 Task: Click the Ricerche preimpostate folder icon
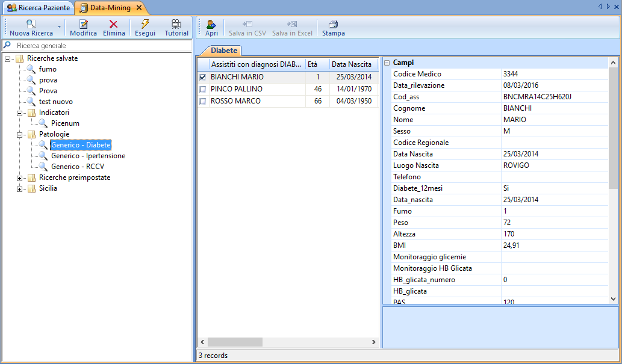(31, 178)
